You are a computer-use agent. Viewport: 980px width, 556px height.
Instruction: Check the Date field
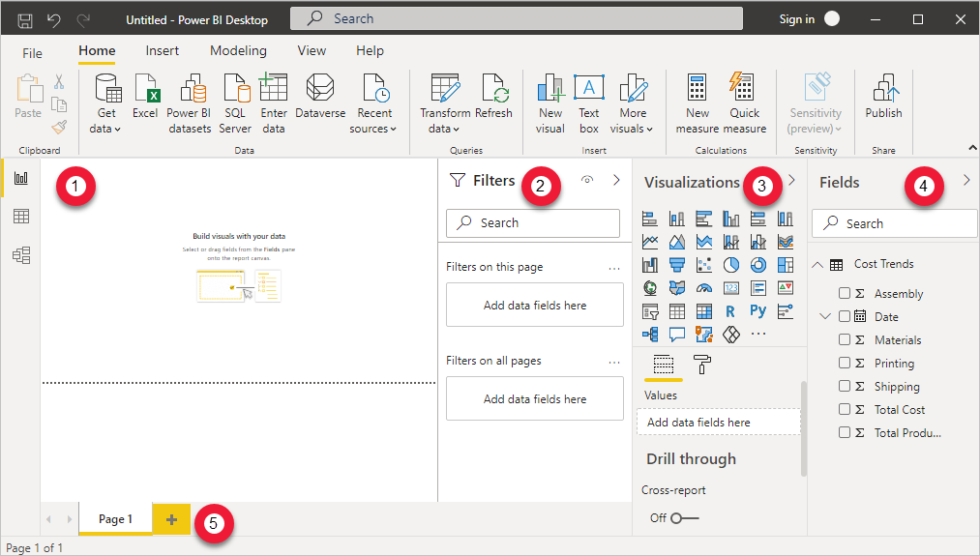coord(845,316)
